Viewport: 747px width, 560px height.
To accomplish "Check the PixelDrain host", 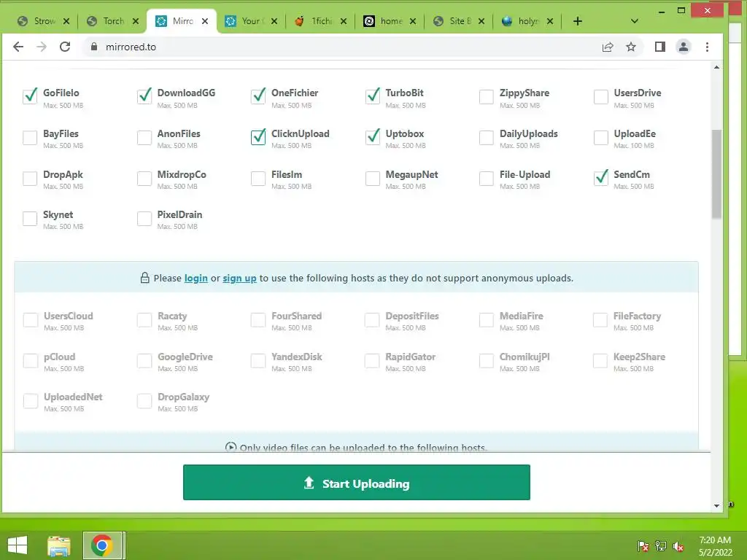I will point(144,219).
